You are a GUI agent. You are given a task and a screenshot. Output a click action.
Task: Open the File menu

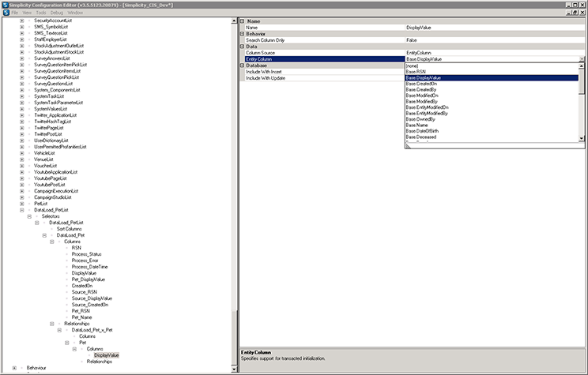click(14, 13)
